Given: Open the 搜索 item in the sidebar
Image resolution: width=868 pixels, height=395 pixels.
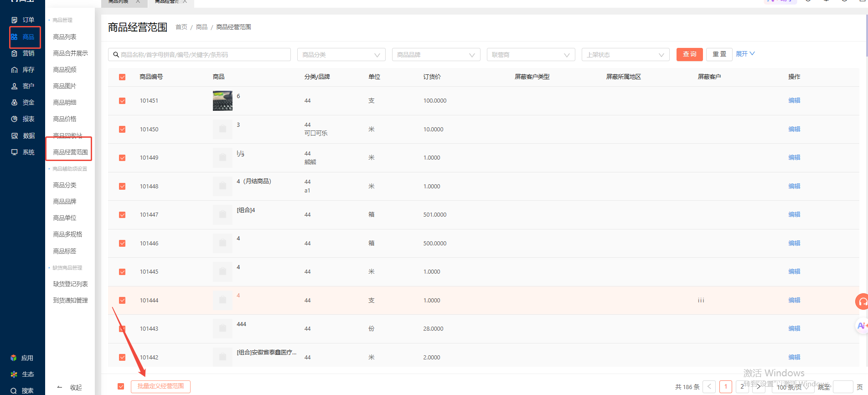Looking at the screenshot, I should pos(22,391).
